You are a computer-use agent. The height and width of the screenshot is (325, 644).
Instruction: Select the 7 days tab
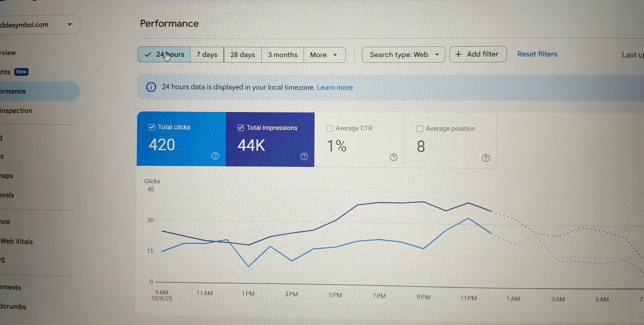(x=207, y=55)
